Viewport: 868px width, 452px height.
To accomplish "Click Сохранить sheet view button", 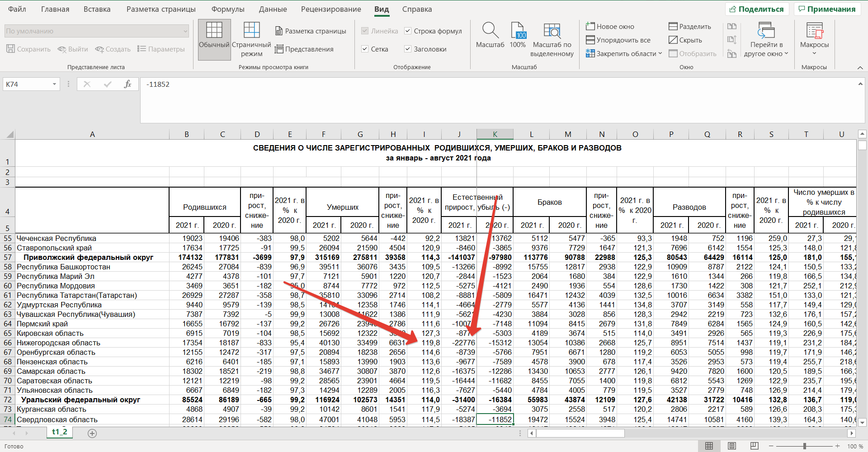I will tap(28, 49).
